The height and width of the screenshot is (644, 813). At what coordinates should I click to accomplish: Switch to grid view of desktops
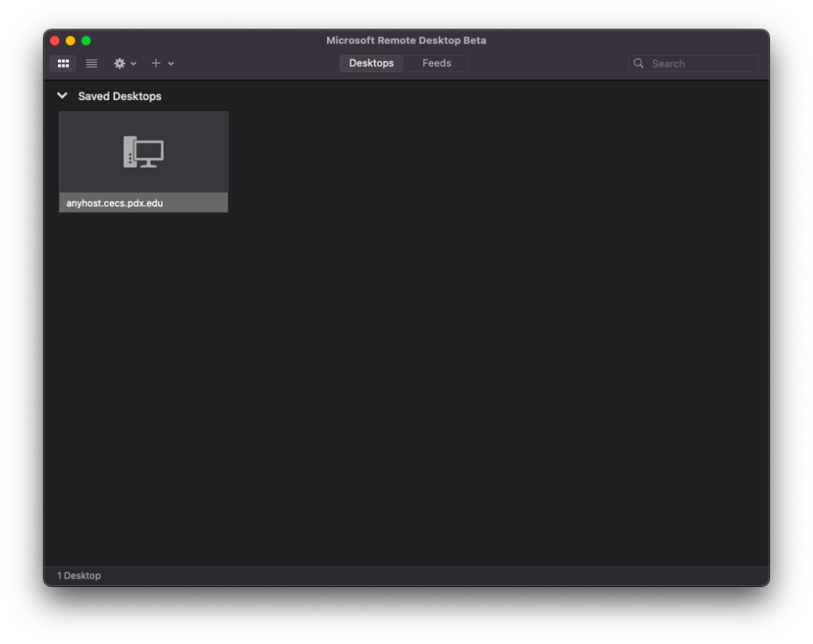tap(63, 63)
